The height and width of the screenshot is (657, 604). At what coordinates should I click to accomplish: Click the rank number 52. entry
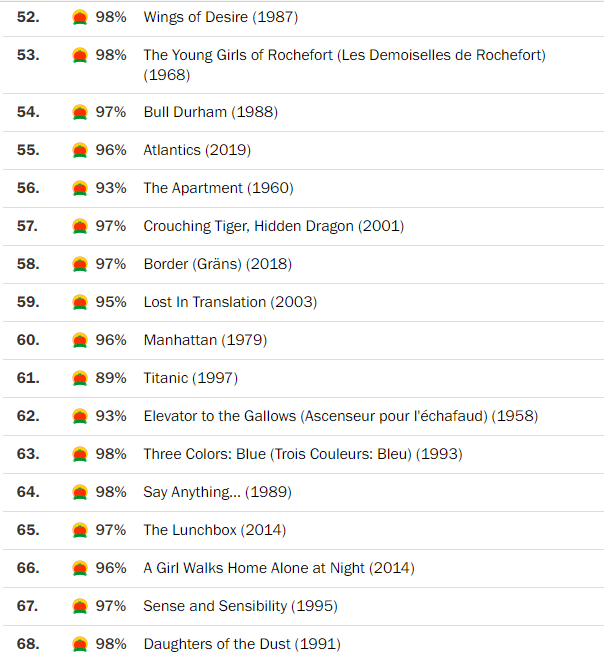[28, 17]
